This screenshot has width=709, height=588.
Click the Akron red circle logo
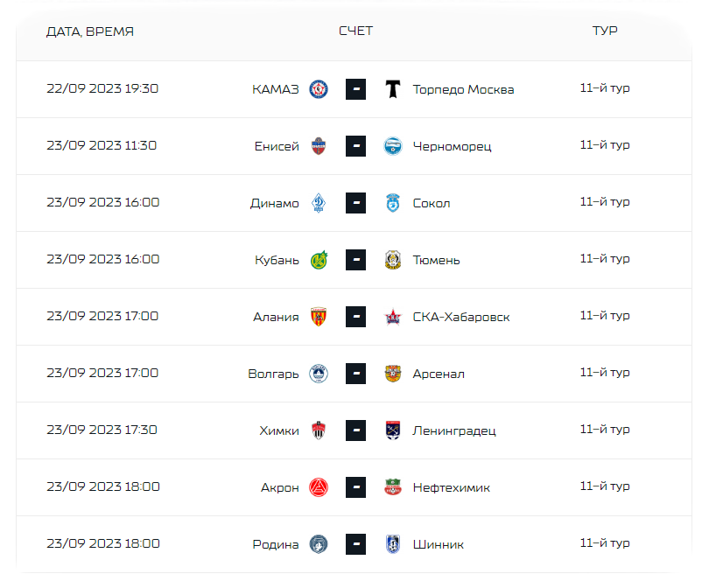pyautogui.click(x=319, y=487)
